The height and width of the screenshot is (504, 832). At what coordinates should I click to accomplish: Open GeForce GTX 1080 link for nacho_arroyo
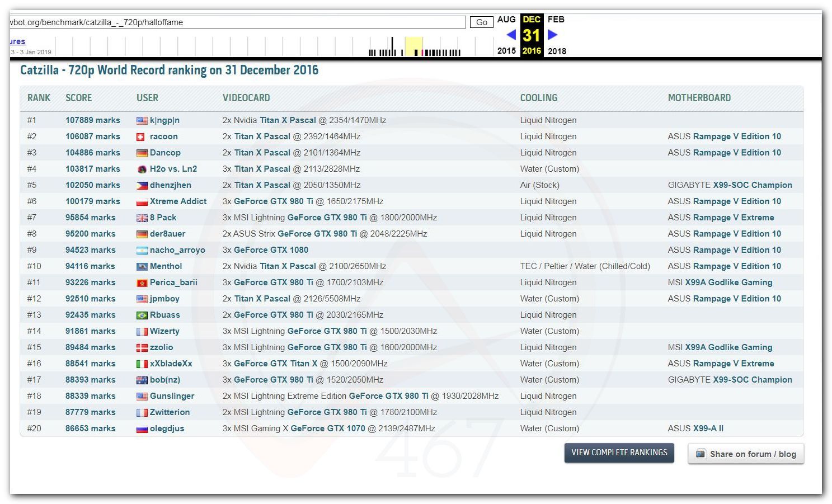coord(271,250)
